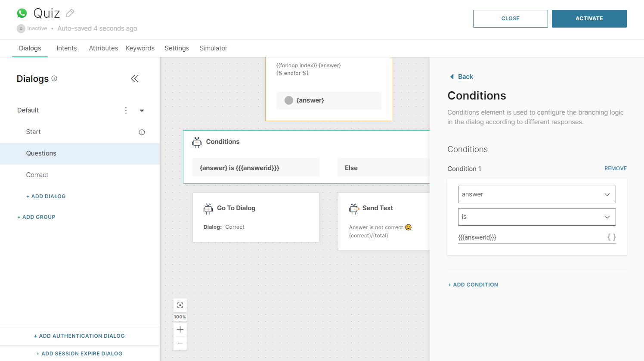Open the 'is' operator dropdown
Screen dimensions: 644x361
click(536, 217)
